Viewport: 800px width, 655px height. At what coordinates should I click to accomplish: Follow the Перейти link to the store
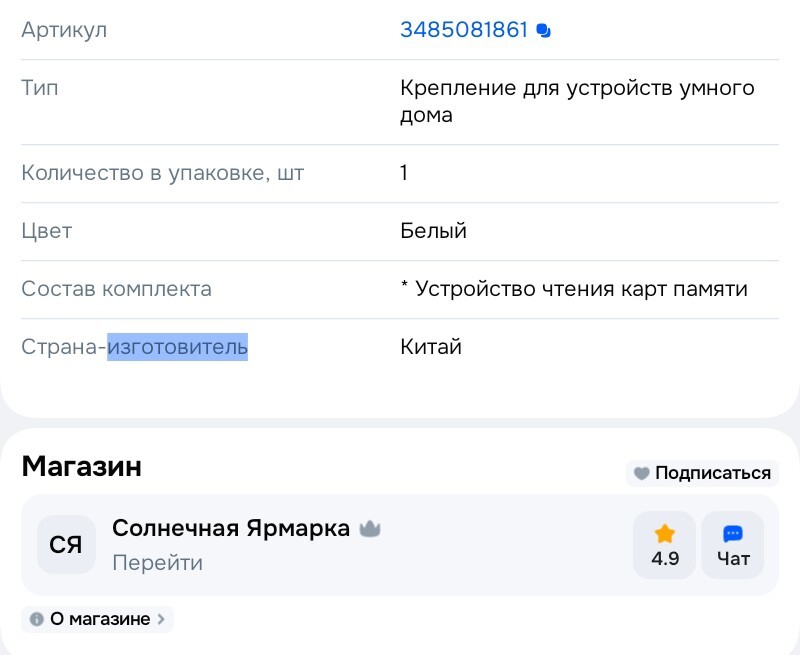pyautogui.click(x=158, y=562)
